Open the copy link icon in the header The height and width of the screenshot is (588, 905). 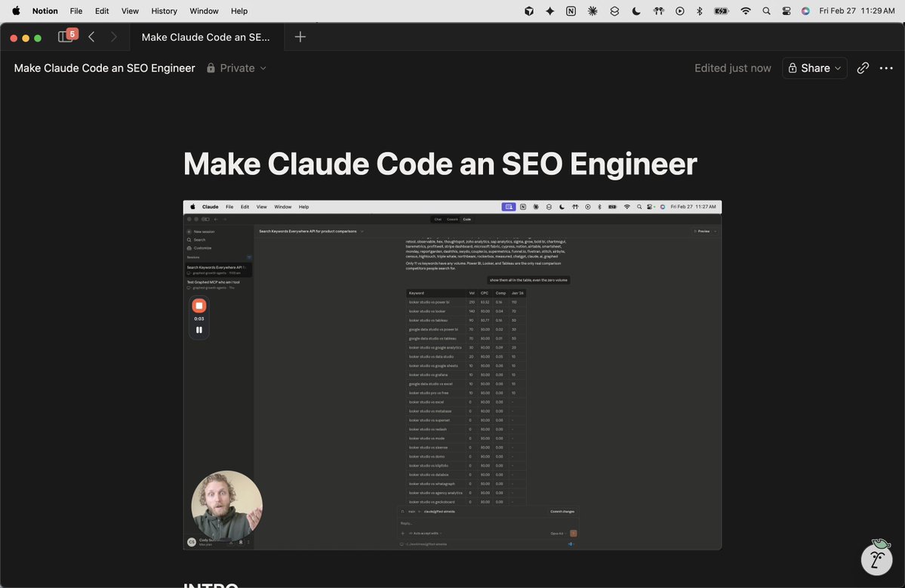coord(863,68)
